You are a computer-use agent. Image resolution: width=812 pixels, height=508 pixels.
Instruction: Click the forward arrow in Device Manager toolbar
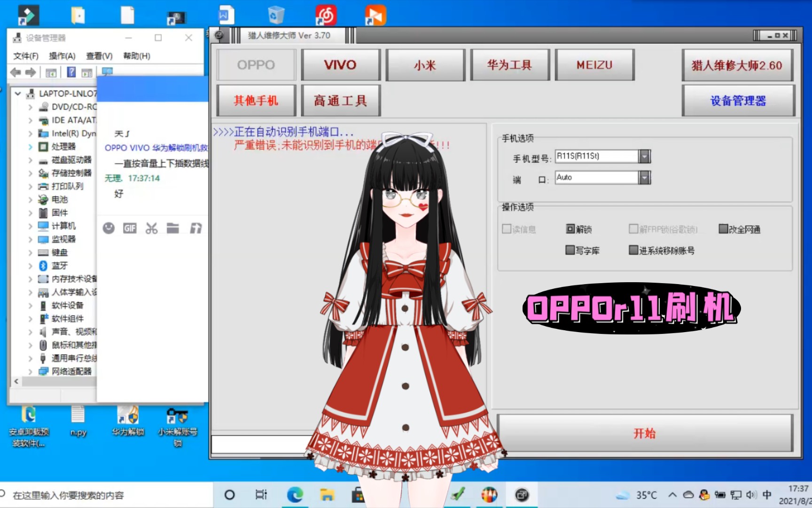tap(31, 72)
